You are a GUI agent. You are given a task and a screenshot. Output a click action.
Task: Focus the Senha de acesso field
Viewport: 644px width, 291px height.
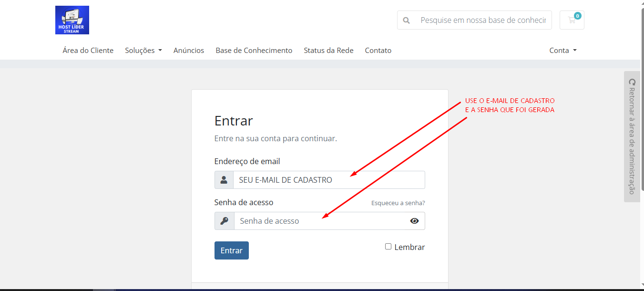tap(319, 221)
